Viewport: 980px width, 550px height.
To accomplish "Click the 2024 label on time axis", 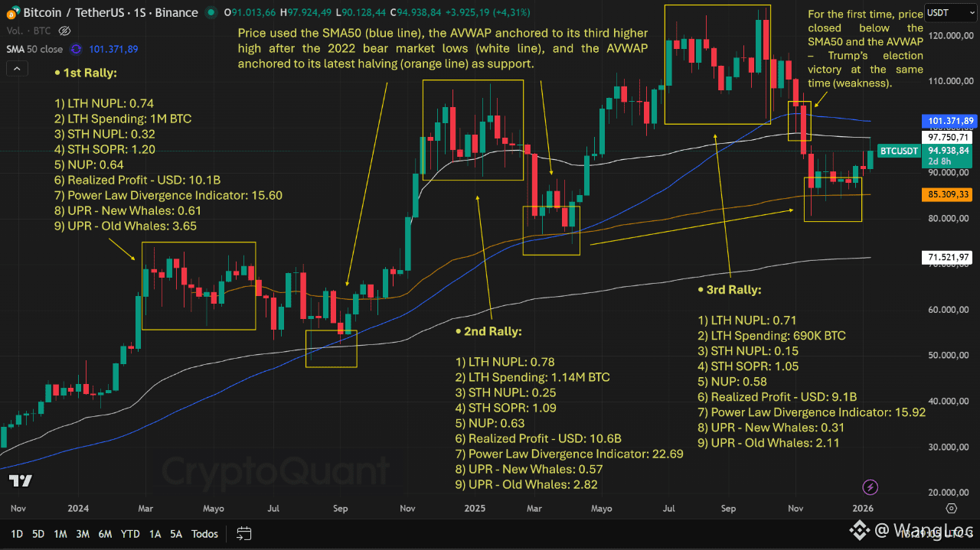I will pyautogui.click(x=77, y=508).
